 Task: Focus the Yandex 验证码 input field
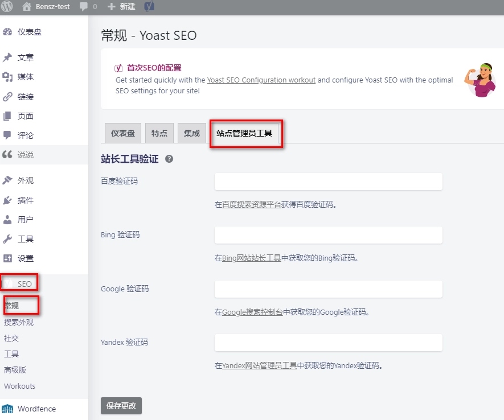tap(329, 343)
